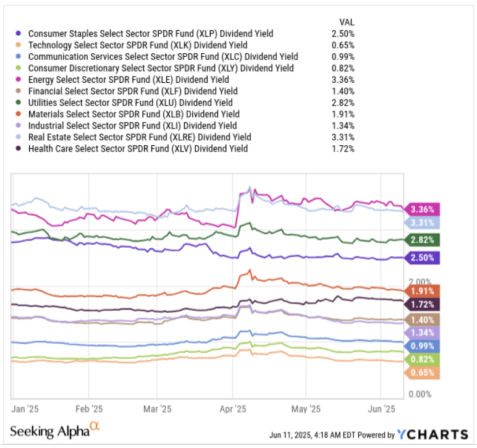Click the Industrial Select Sector (XLI) legend label

131,125
